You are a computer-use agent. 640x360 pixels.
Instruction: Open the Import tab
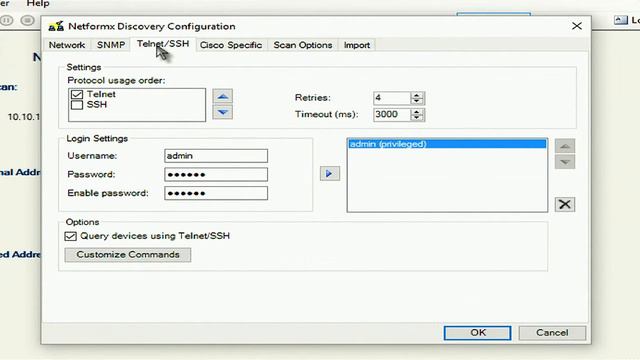pos(357,45)
